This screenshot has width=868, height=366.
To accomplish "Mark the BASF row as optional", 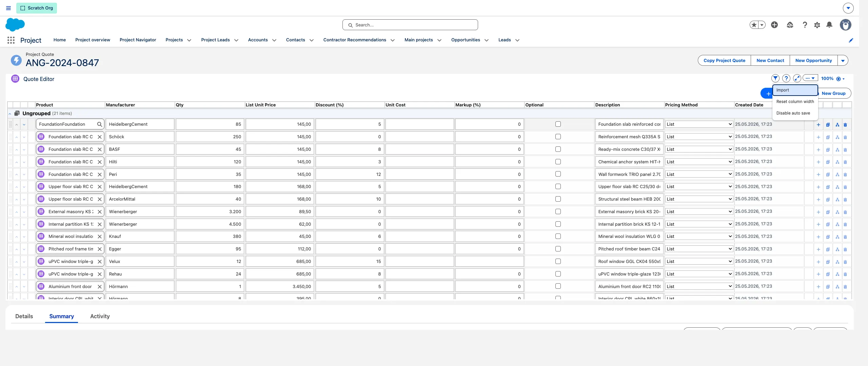I will click(558, 149).
